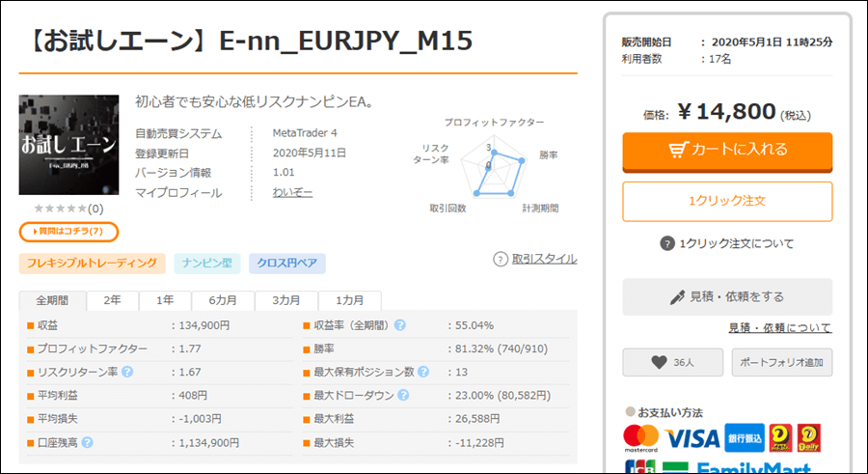Click the star rating under the product image
The height and width of the screenshot is (474, 868).
tap(61, 209)
